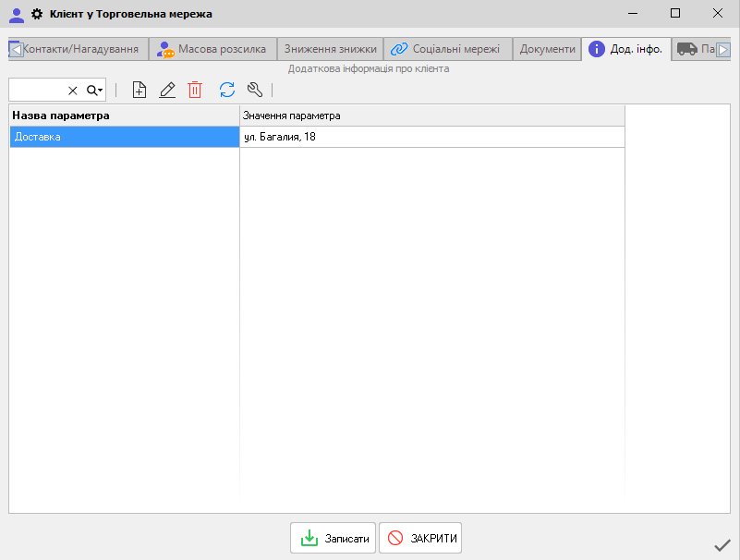
Task: Click the checkmark icon in bottom corner
Action: [x=722, y=545]
